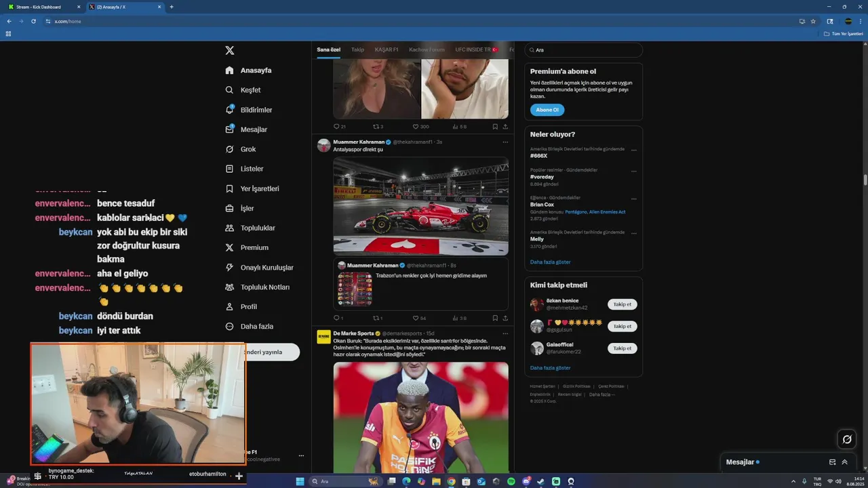This screenshot has width=868, height=488.
Task: Go back in browser history
Action: [x=9, y=21]
